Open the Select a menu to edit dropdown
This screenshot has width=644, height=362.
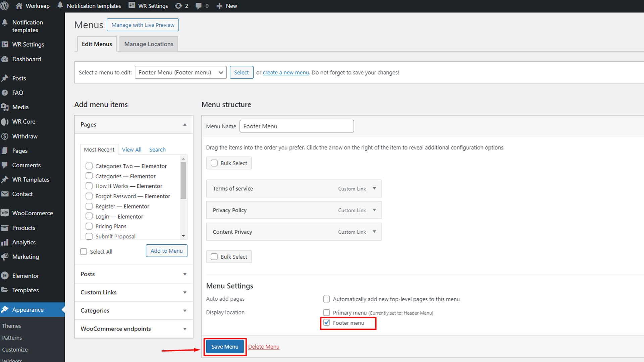tap(181, 72)
